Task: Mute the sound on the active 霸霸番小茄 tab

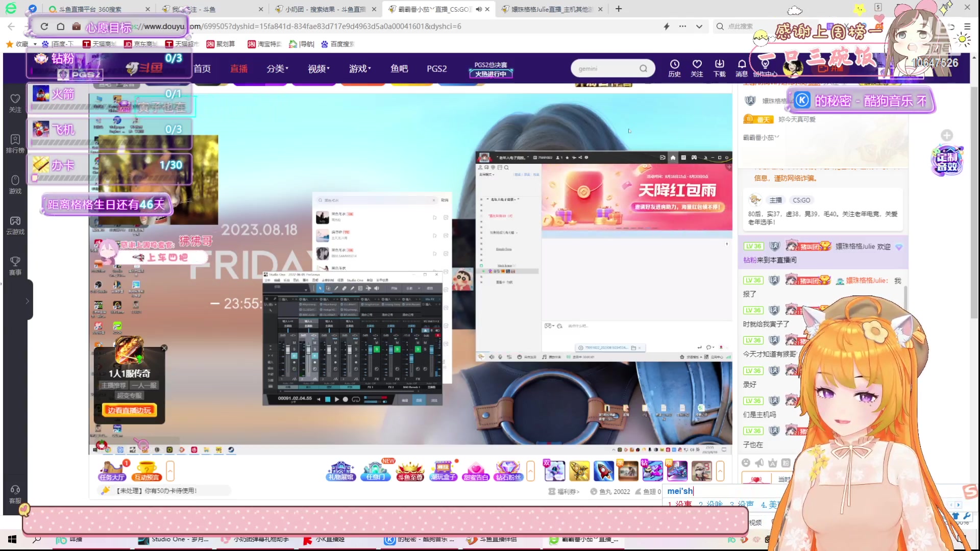Action: [x=479, y=9]
